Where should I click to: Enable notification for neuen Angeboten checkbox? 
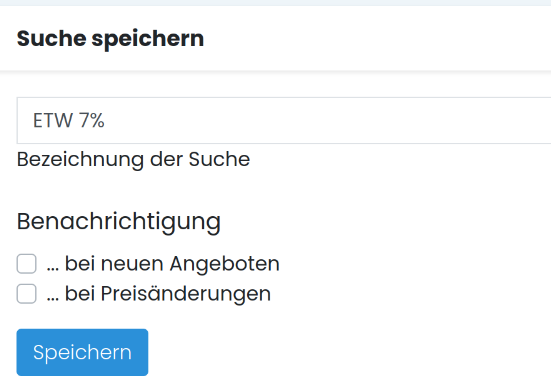coord(26,264)
